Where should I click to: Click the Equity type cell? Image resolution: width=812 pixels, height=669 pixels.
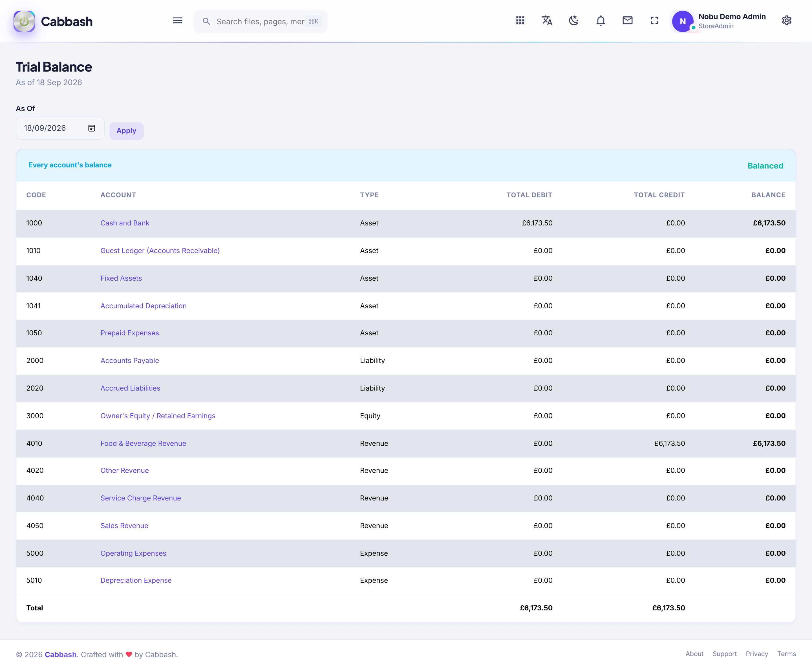(x=370, y=416)
